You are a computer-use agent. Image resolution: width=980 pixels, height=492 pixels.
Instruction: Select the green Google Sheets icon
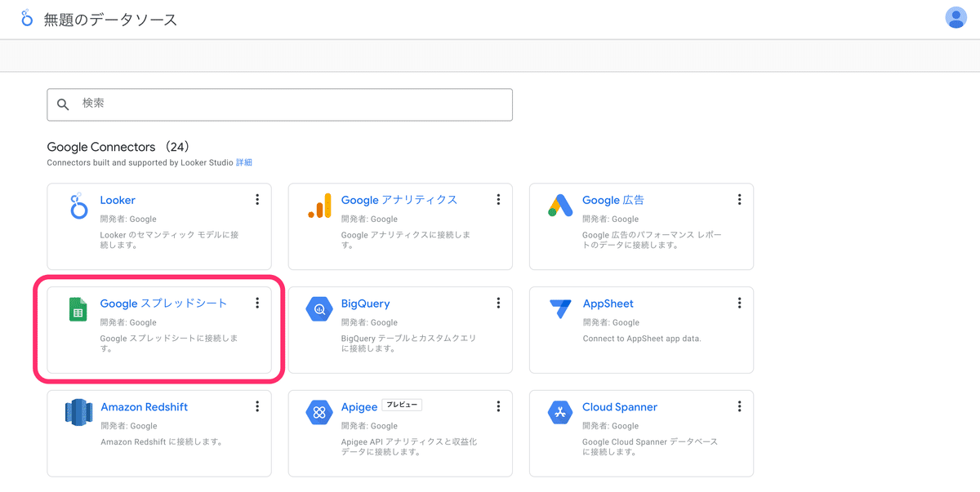[78, 310]
